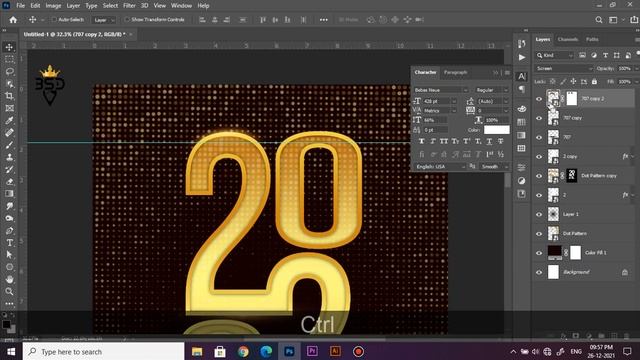This screenshot has width=640, height=360.
Task: Click the search icon in options bar
Action: 599,20
